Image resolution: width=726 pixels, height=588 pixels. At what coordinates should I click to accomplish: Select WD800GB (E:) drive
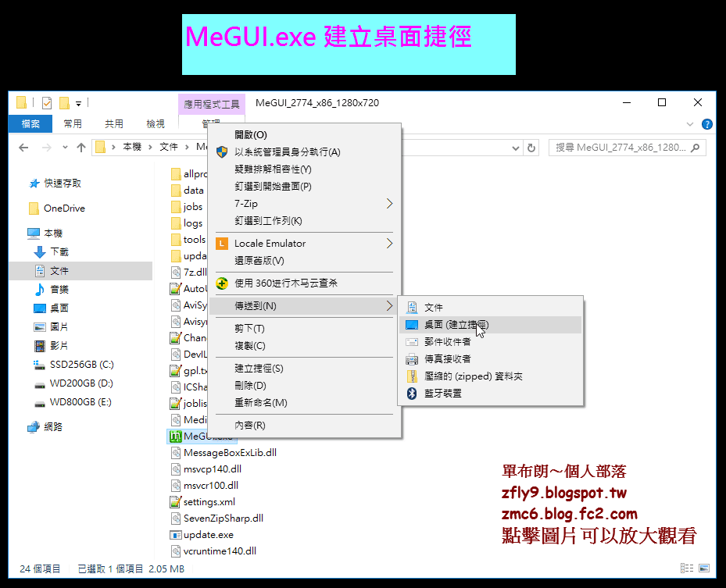click(x=80, y=402)
